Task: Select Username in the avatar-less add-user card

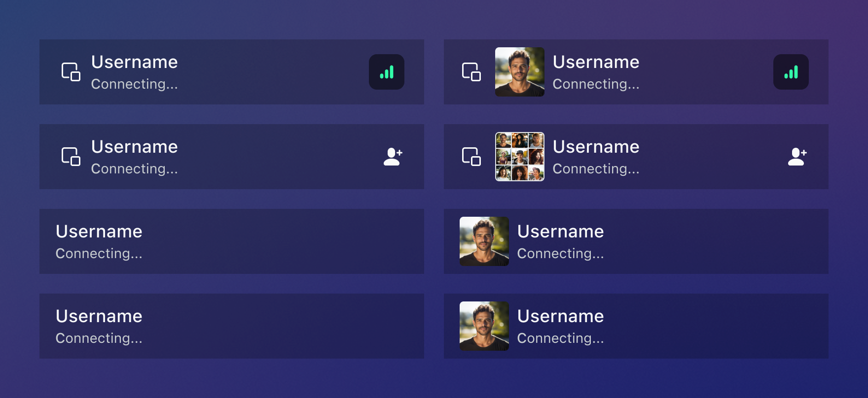Action: click(134, 147)
